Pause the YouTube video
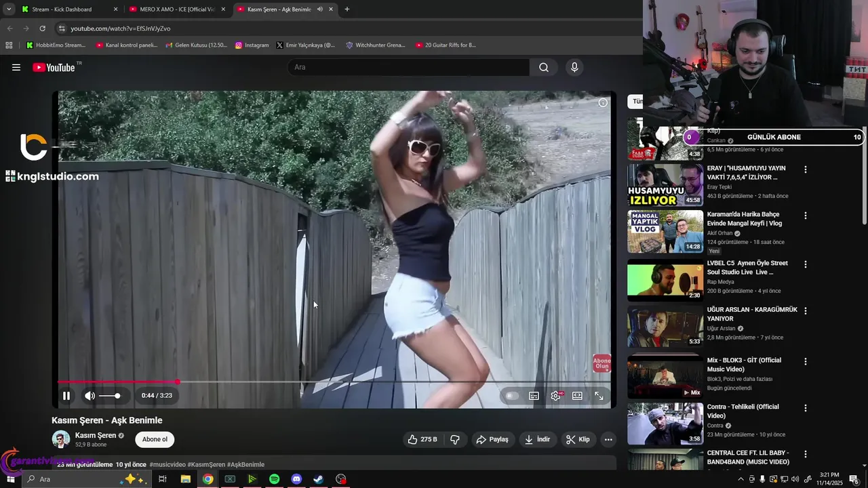Viewport: 868px width, 488px height. click(x=66, y=396)
